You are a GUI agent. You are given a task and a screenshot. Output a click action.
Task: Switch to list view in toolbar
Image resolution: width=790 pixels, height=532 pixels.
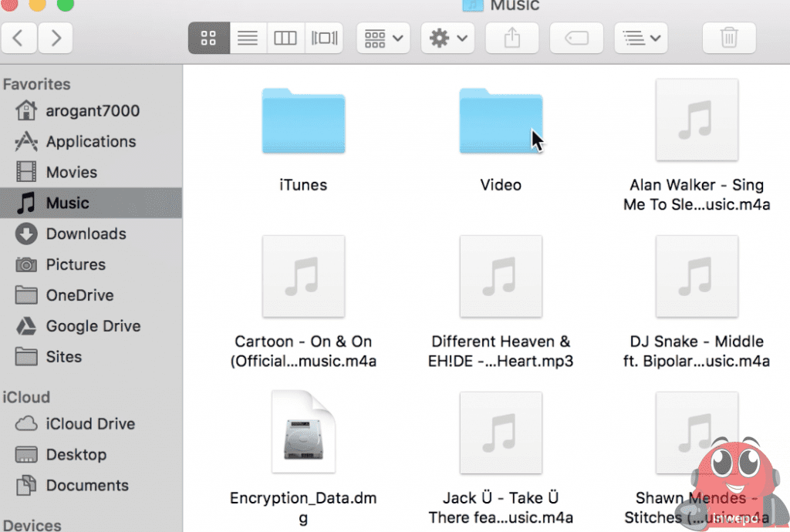[247, 38]
